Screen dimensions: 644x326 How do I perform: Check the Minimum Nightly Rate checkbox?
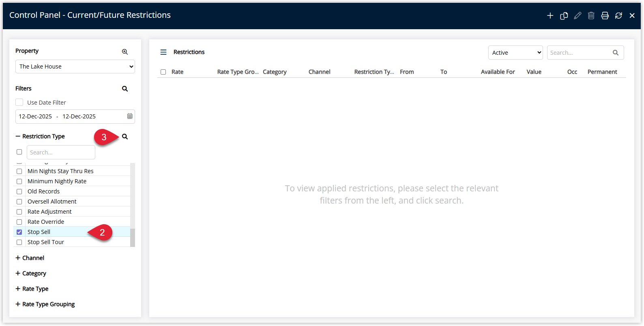19,181
